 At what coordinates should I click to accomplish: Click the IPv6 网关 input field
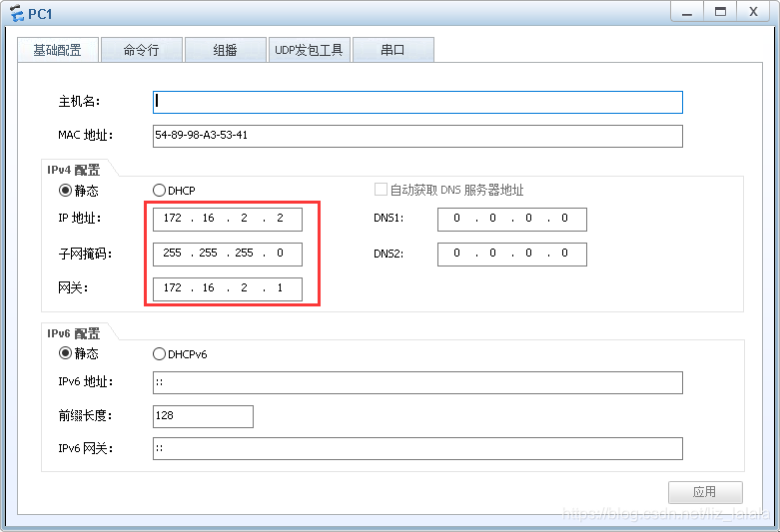pos(417,448)
